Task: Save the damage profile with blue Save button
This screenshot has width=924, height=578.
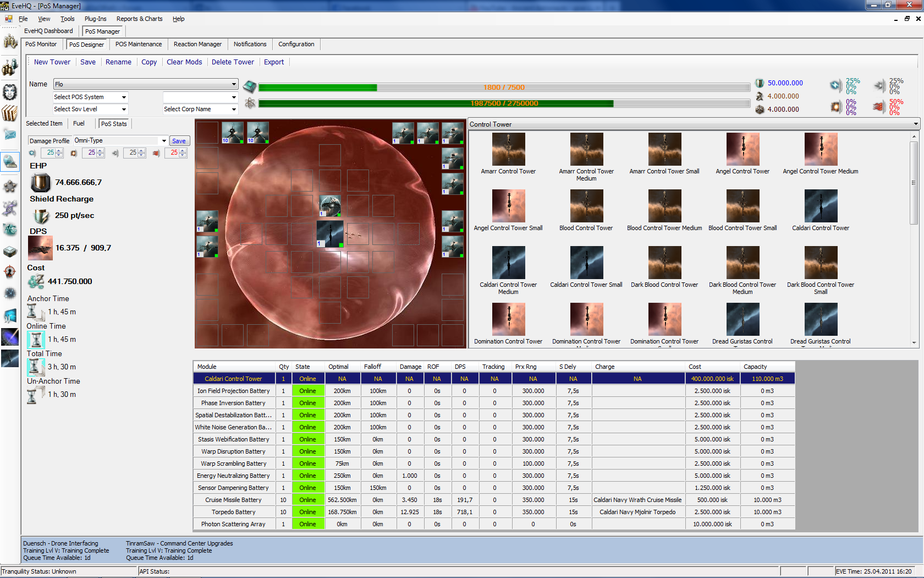Action: (x=179, y=141)
